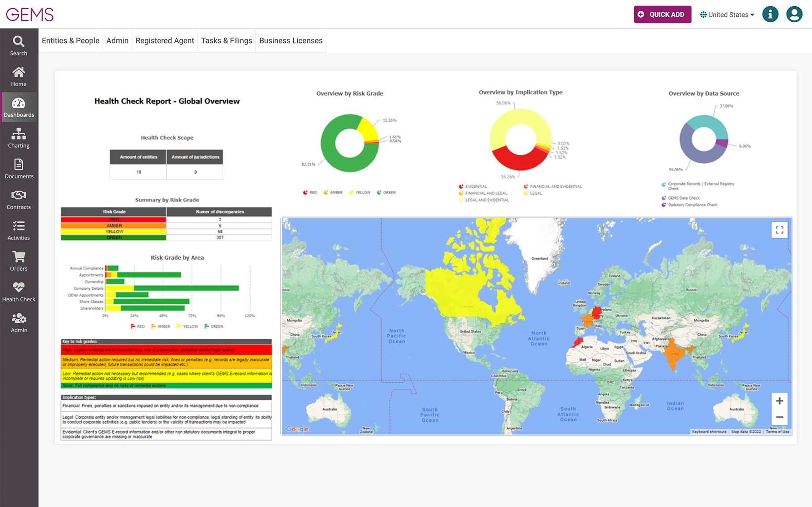Click the 307 discrepancies value
Screen dimensions: 812x507
[220, 238]
